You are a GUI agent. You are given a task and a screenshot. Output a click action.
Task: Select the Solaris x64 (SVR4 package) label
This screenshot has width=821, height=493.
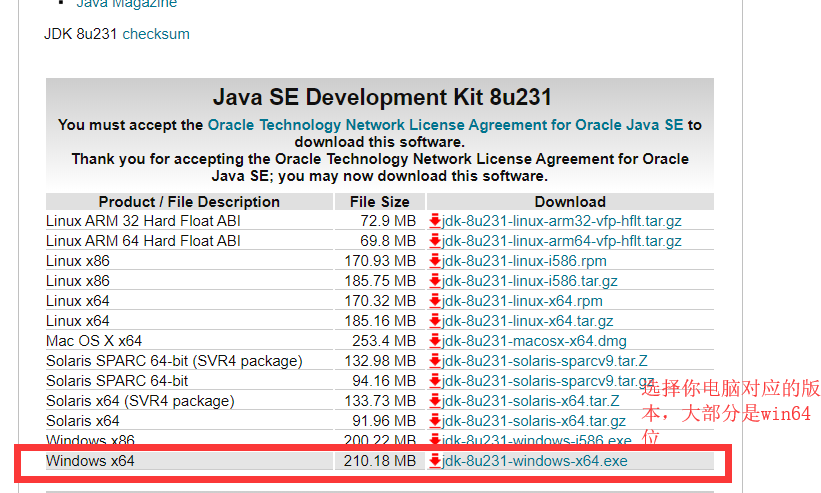(140, 401)
